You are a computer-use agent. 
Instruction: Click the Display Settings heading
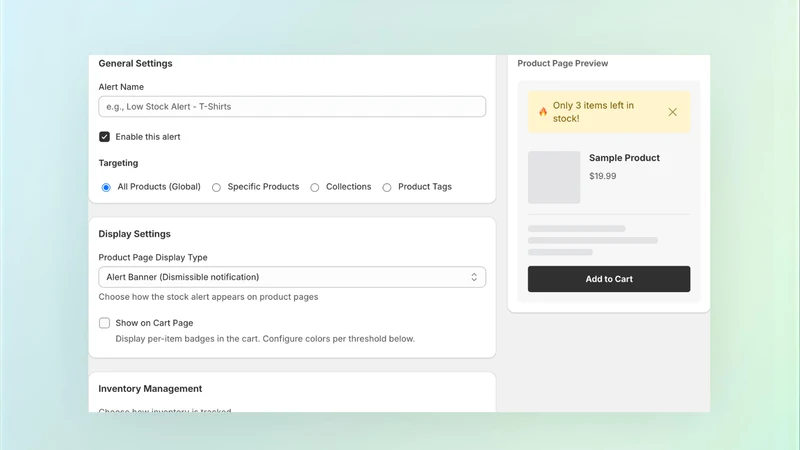coord(134,234)
